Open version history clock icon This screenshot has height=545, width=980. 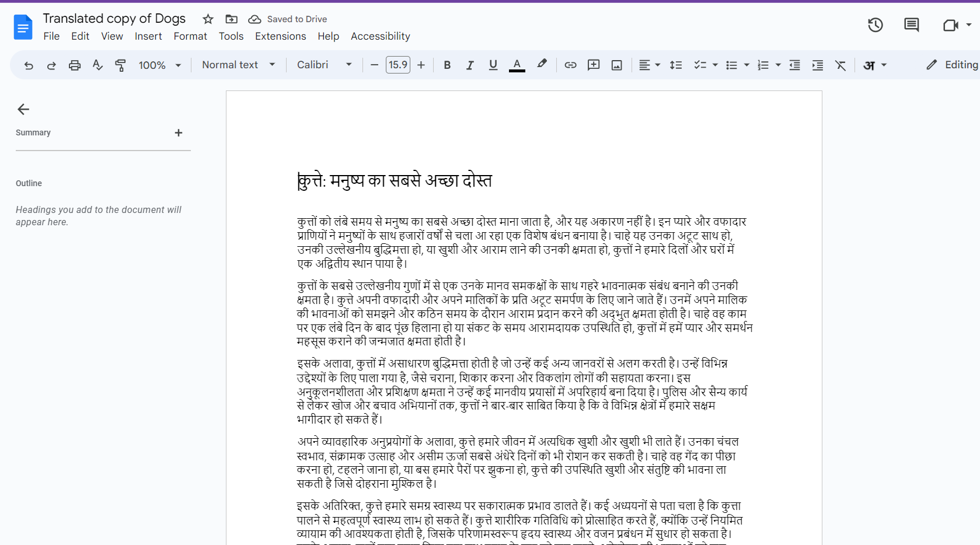[x=875, y=25]
